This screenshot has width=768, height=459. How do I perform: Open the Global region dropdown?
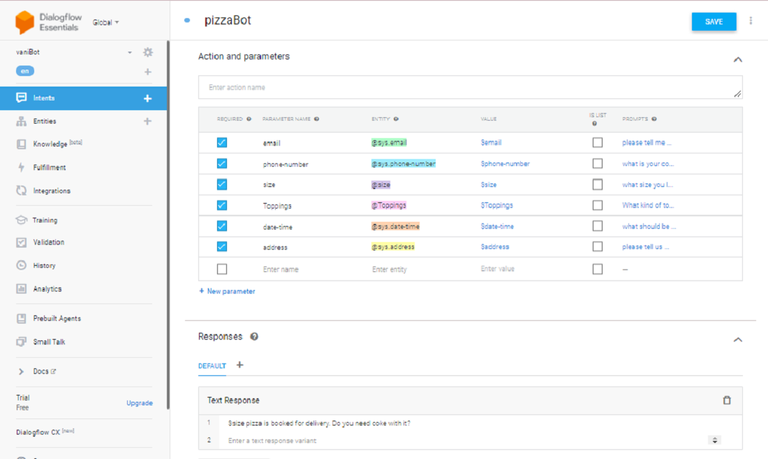point(106,23)
